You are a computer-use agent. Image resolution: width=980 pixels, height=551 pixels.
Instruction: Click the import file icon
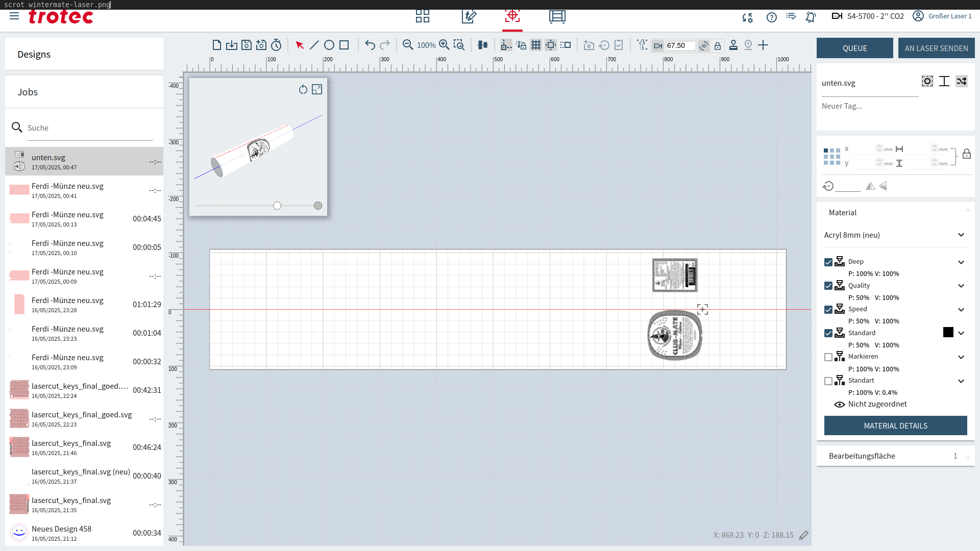pos(232,45)
